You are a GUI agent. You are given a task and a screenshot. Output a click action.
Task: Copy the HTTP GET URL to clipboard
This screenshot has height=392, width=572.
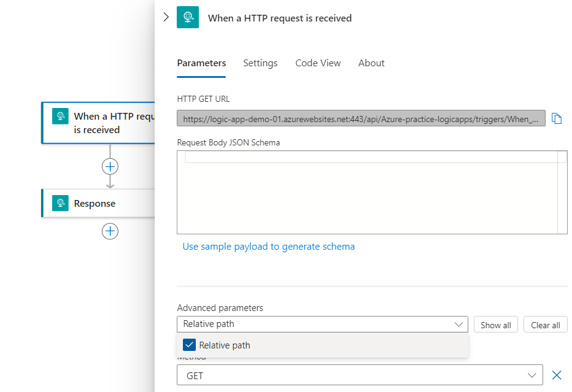point(557,118)
